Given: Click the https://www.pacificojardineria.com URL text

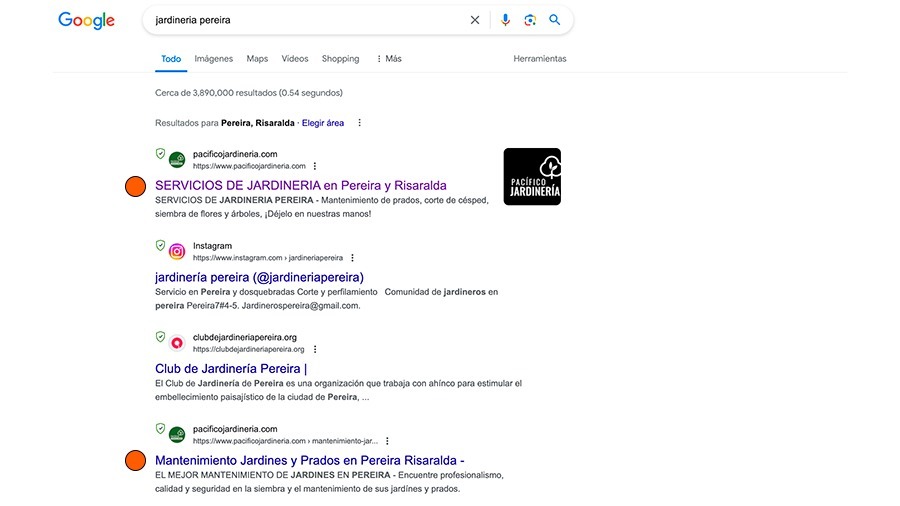Looking at the screenshot, I should [249, 166].
